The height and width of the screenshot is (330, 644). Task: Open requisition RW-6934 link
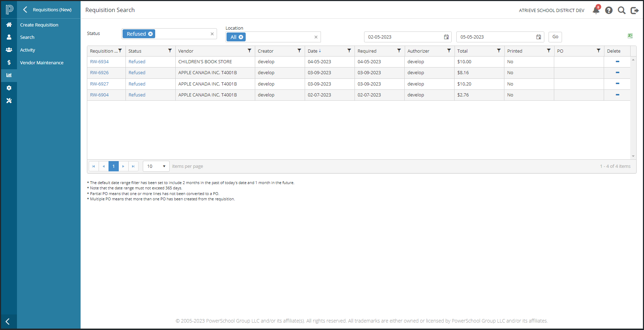click(x=99, y=62)
